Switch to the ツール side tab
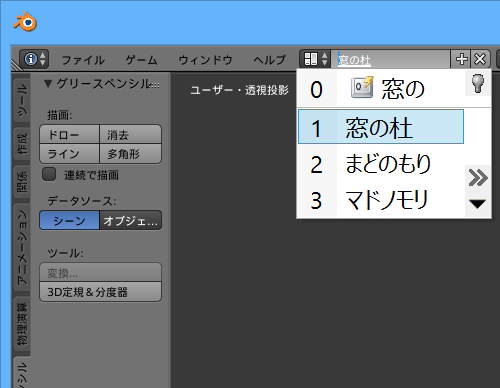 [x=22, y=100]
